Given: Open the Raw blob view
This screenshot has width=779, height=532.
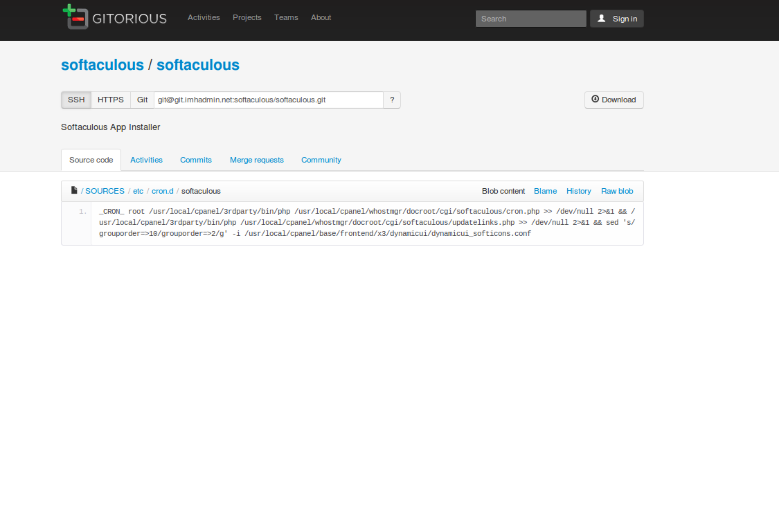Looking at the screenshot, I should 616,191.
